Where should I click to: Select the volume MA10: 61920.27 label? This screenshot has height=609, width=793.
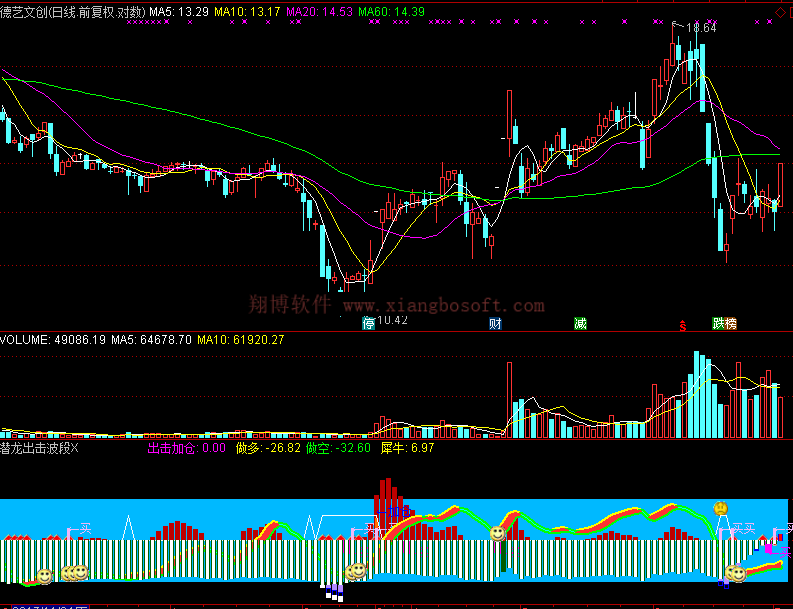pos(241,339)
